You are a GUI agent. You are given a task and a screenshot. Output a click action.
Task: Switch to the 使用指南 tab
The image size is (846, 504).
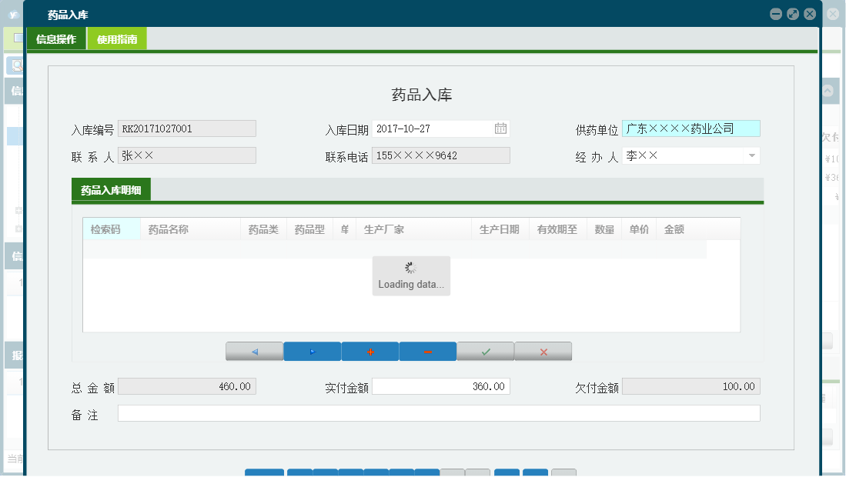click(116, 37)
